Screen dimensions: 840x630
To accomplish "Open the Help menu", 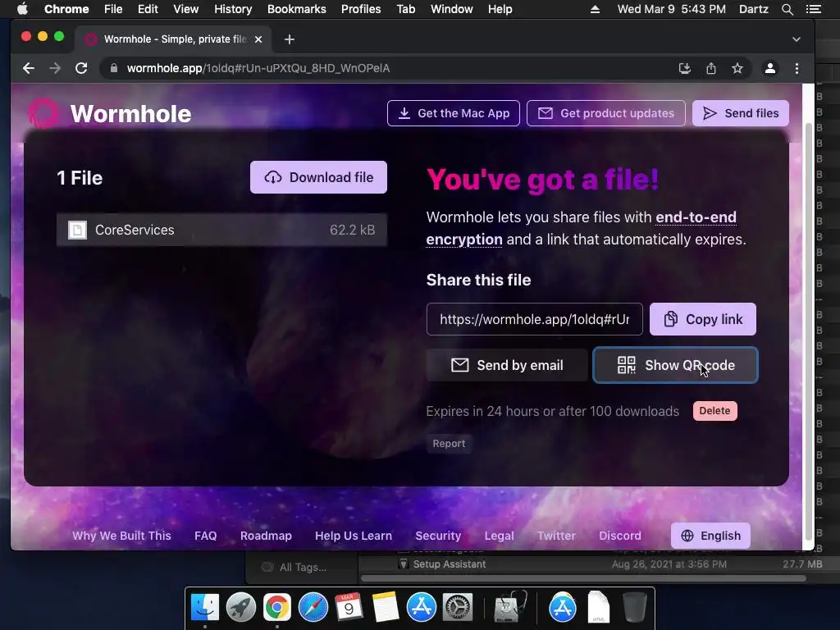I will pos(500,9).
